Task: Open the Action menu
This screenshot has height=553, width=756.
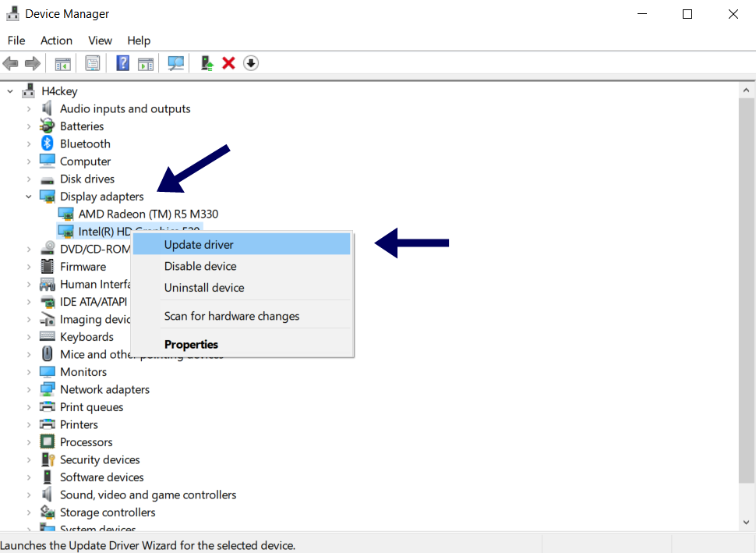Action: pos(56,41)
